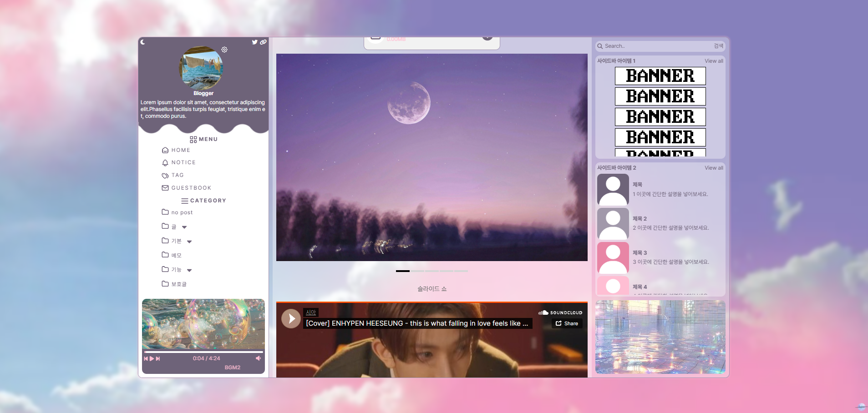
Task: Click the moon slideshow image
Action: pyautogui.click(x=432, y=157)
